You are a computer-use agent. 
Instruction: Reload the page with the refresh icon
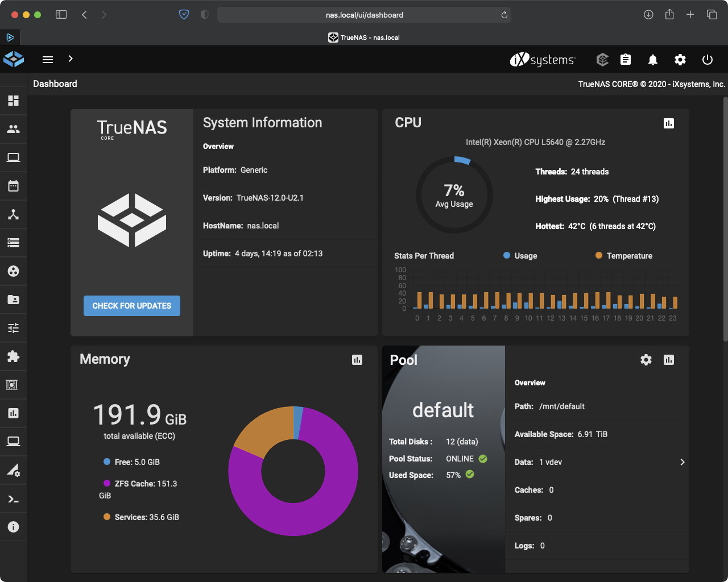pos(504,15)
